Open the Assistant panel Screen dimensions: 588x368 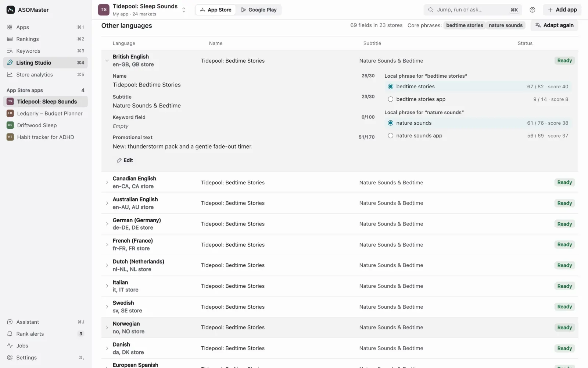click(46, 322)
